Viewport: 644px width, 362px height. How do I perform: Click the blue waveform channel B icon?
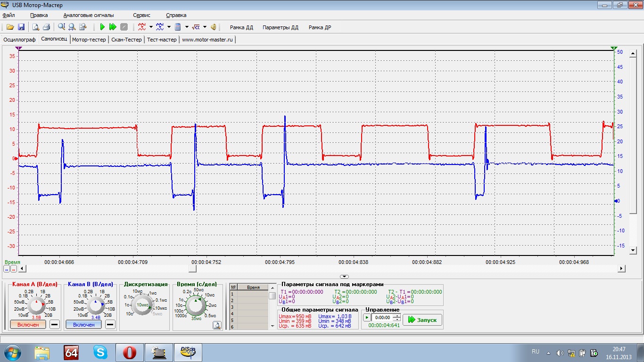(x=160, y=27)
